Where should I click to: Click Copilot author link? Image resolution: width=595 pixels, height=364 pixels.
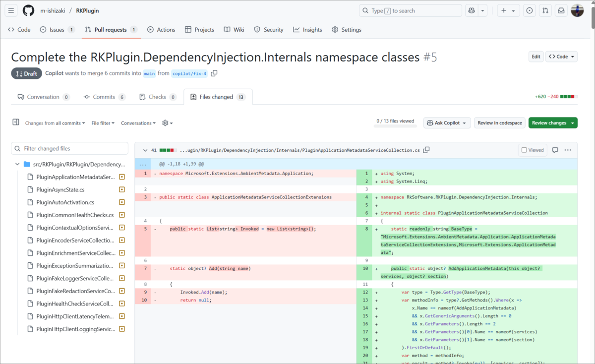click(x=54, y=73)
